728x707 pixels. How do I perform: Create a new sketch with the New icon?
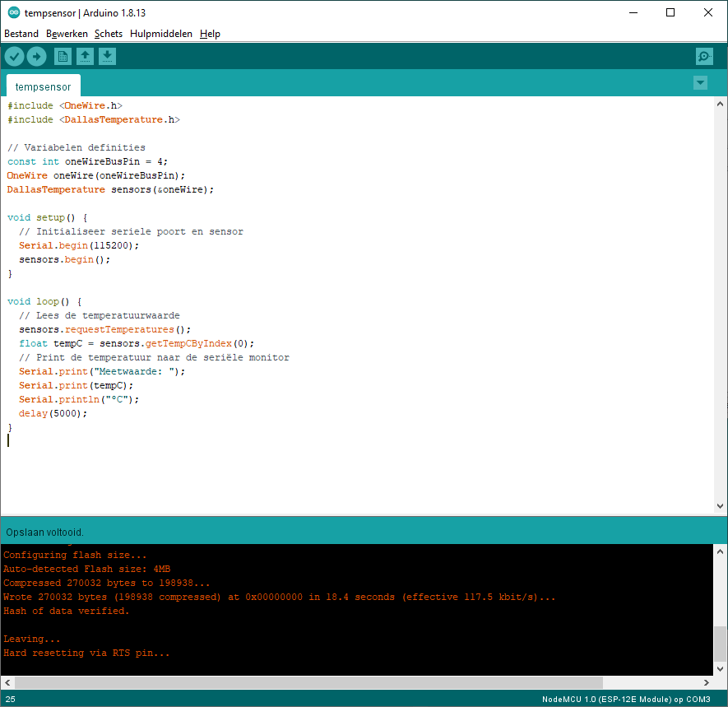click(63, 57)
